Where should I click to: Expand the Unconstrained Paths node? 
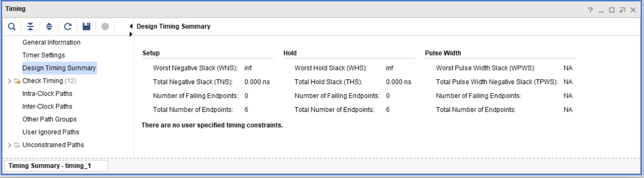[10, 145]
